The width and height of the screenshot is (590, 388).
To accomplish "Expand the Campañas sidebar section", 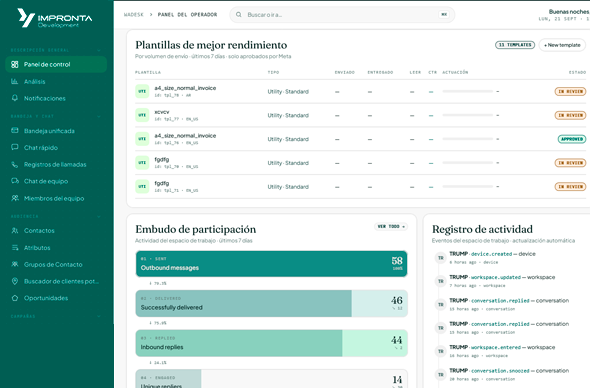I will click(x=99, y=316).
